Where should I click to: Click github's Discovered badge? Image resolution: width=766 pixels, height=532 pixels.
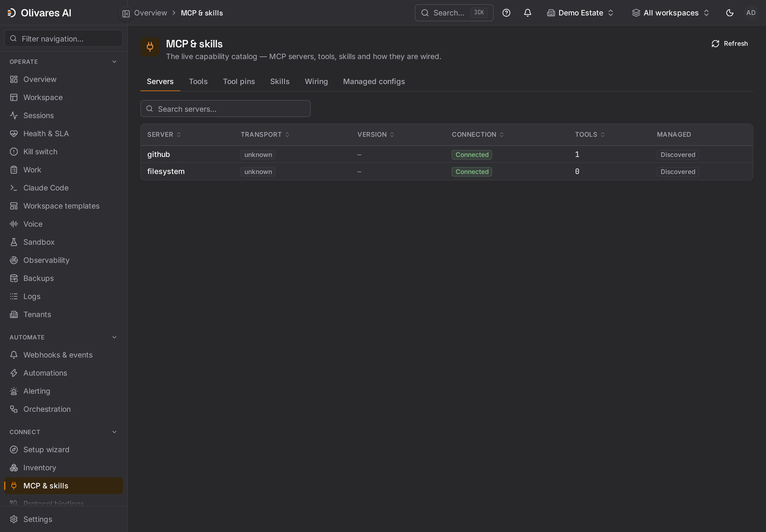[x=677, y=155]
